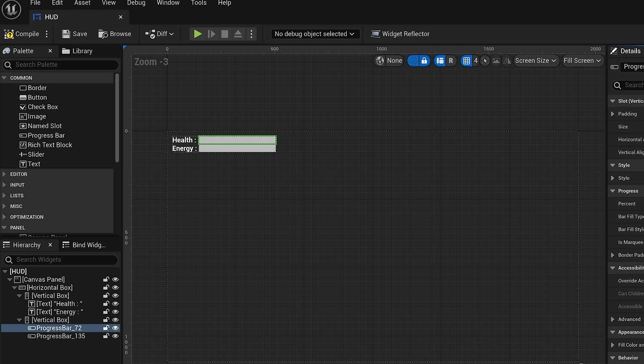Browse to this asset in Content Browser

point(115,34)
